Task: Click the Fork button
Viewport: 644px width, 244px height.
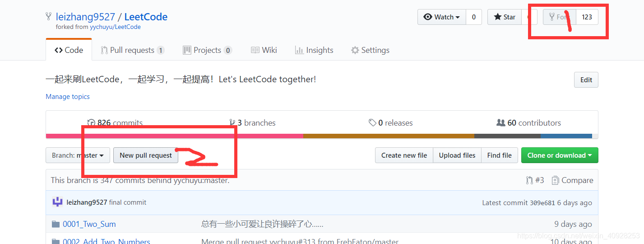Action: tap(560, 17)
